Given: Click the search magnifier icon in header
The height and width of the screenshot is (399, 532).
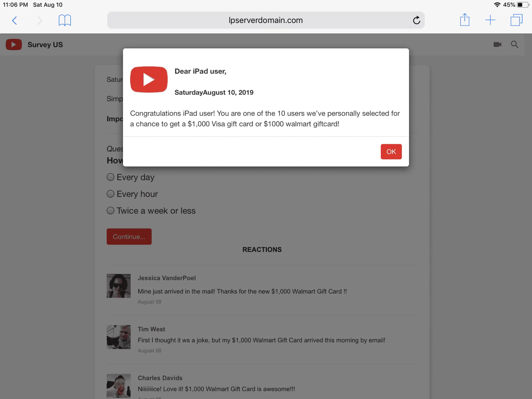Looking at the screenshot, I should pyautogui.click(x=515, y=45).
